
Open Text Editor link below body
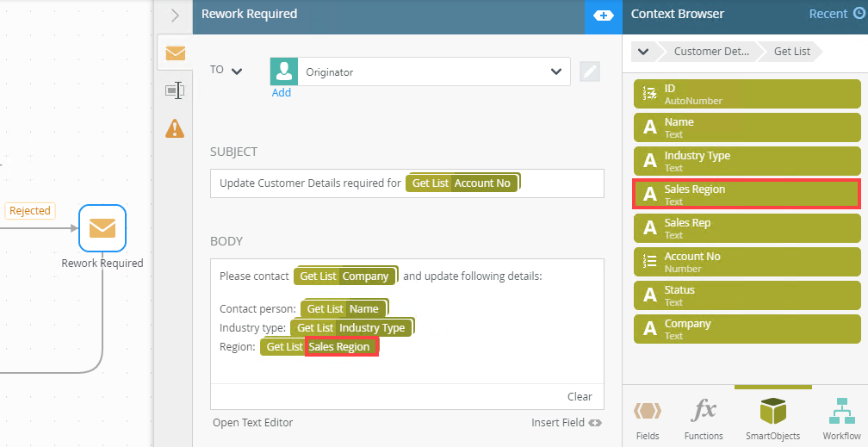point(253,423)
